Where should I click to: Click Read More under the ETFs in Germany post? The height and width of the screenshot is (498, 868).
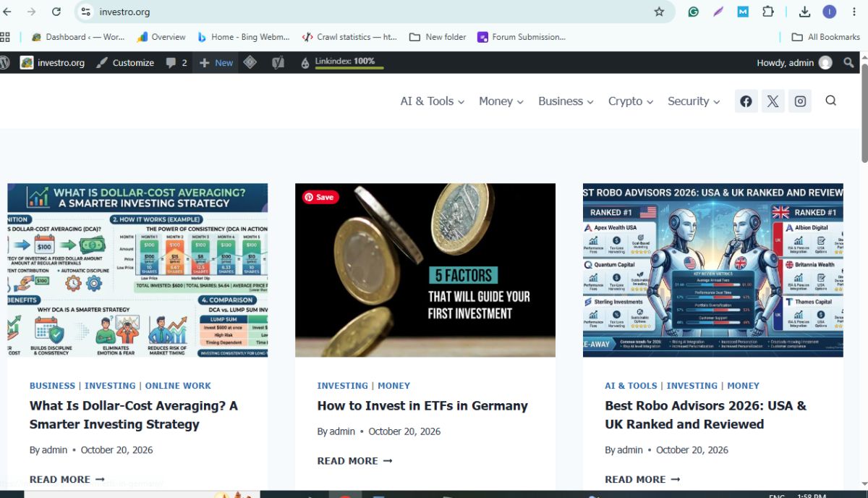354,460
